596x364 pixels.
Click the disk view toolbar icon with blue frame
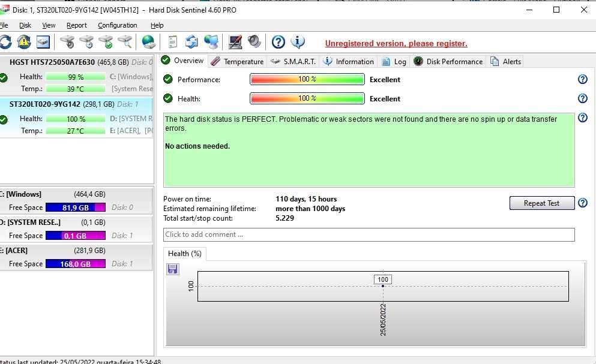(x=43, y=42)
